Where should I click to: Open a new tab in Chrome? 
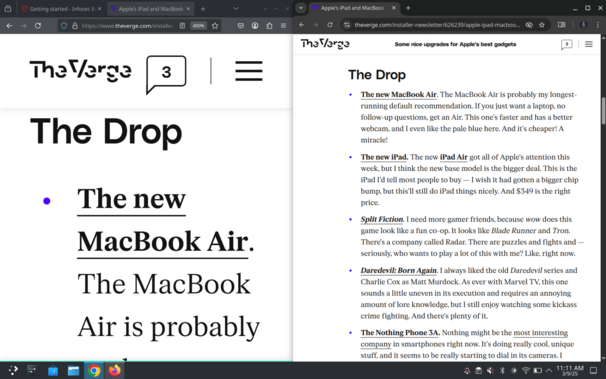point(408,8)
